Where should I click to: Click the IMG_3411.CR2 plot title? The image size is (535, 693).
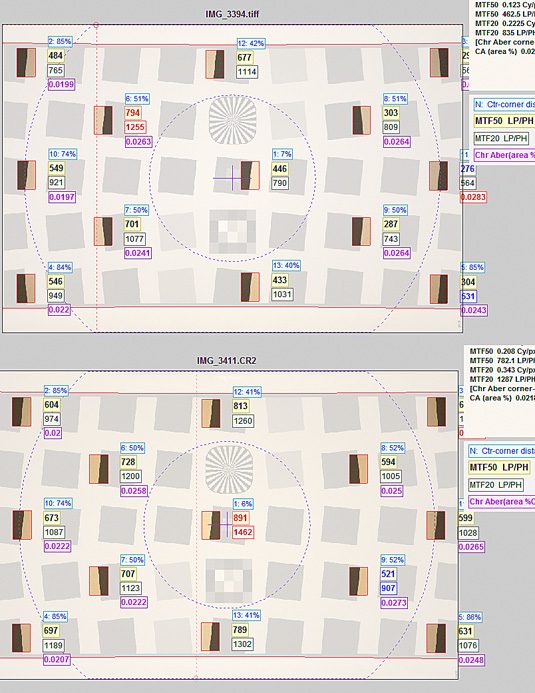[x=226, y=361]
